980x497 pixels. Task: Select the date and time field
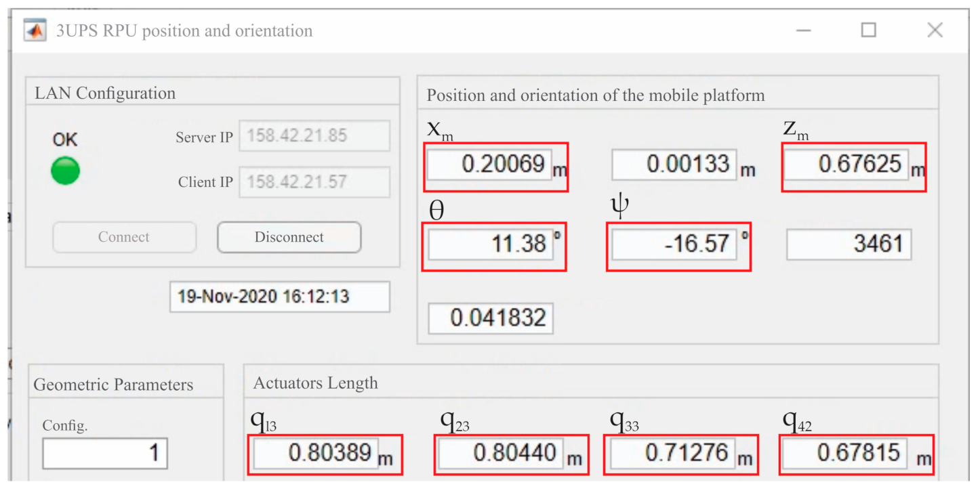[279, 297]
